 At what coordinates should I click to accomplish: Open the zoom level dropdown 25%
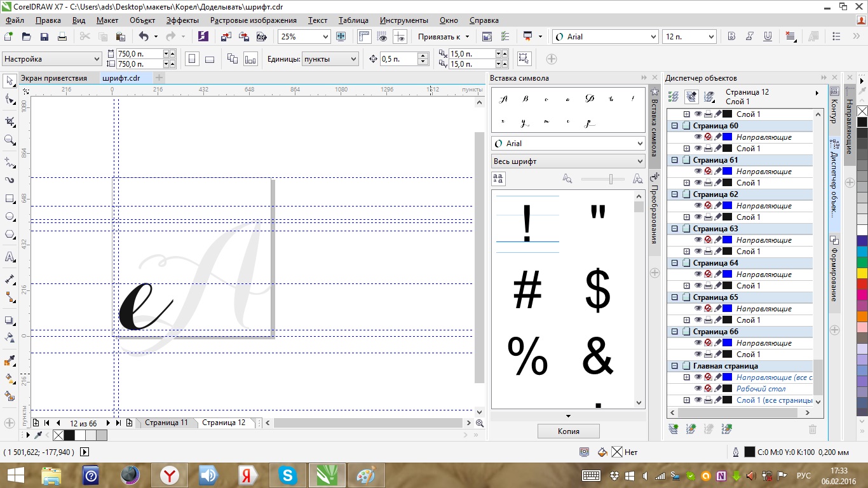(x=325, y=37)
